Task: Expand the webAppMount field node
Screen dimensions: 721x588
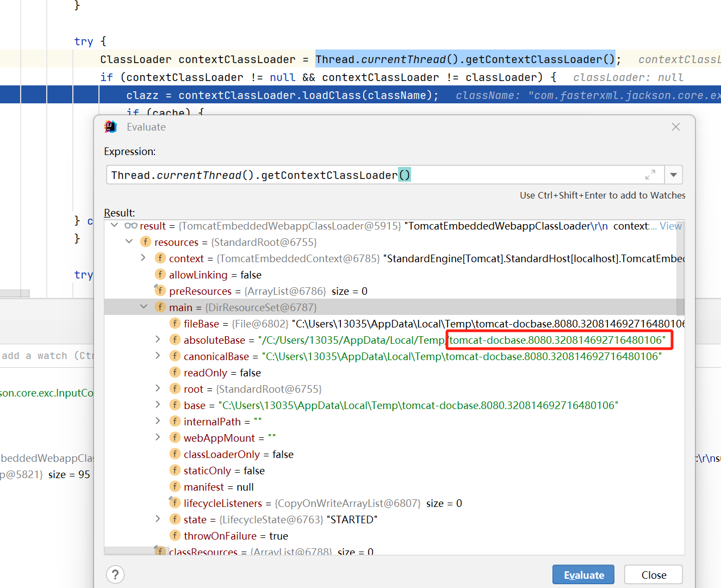Action: coord(158,437)
